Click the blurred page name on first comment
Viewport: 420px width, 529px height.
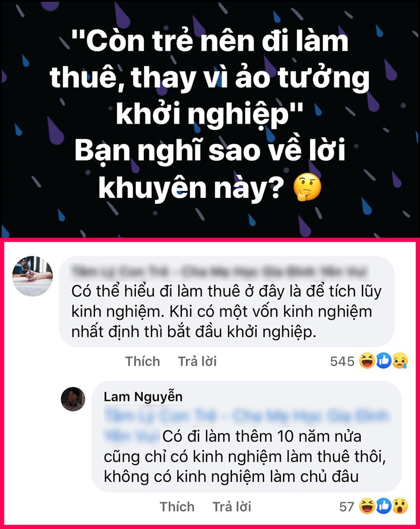219,272
